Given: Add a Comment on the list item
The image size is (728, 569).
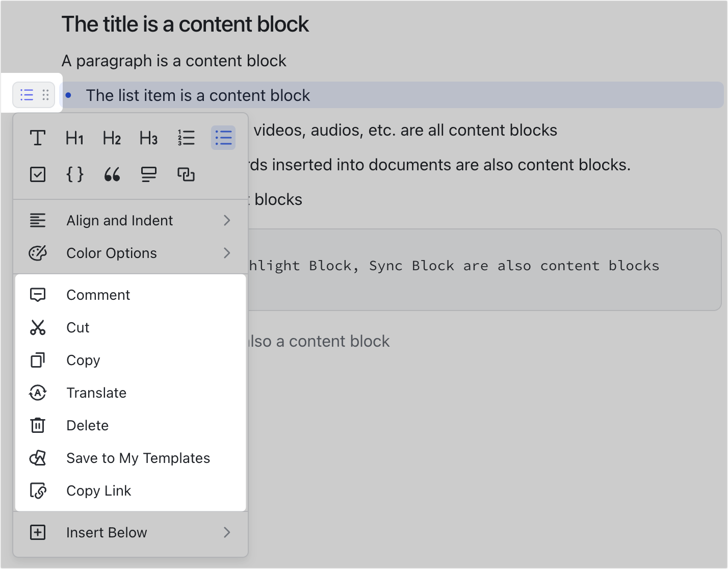Looking at the screenshot, I should [x=98, y=295].
